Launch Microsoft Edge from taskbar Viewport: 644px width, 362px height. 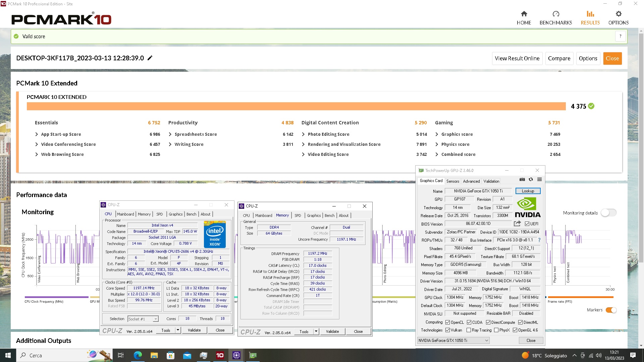(x=138, y=355)
